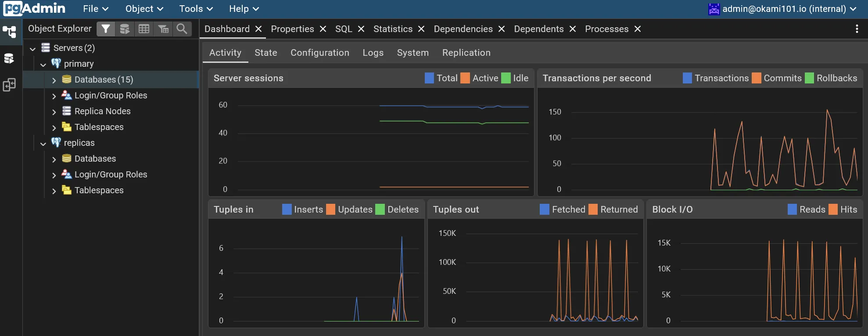Open the Logs sub-tab

click(373, 53)
